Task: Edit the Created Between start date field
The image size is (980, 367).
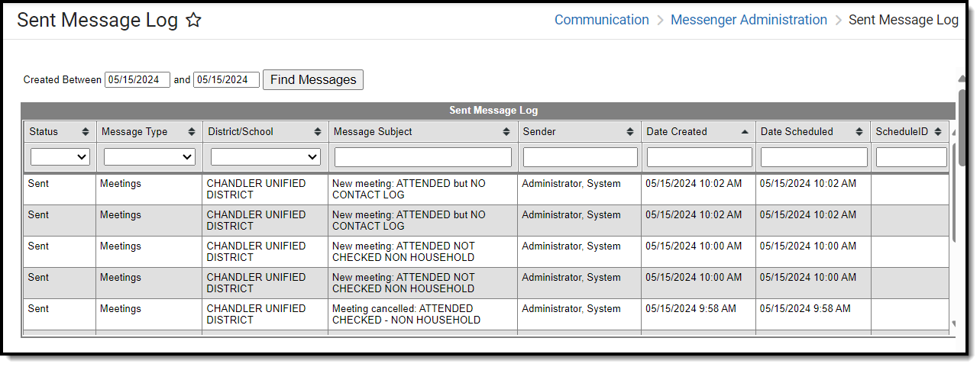Action: click(137, 79)
